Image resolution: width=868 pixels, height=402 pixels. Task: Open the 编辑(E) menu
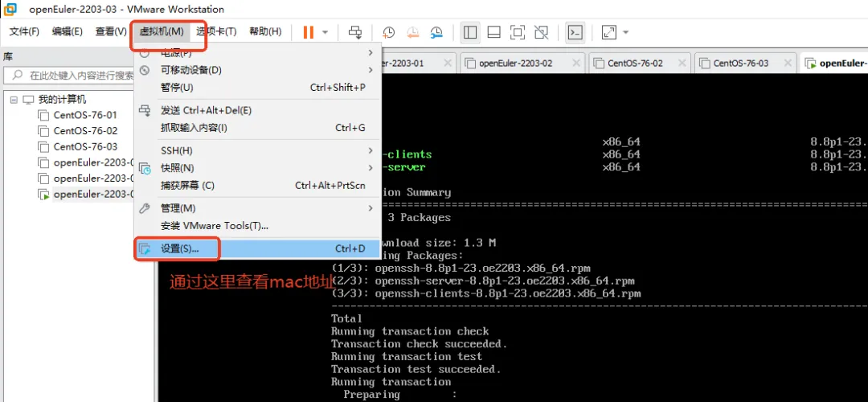click(x=68, y=31)
